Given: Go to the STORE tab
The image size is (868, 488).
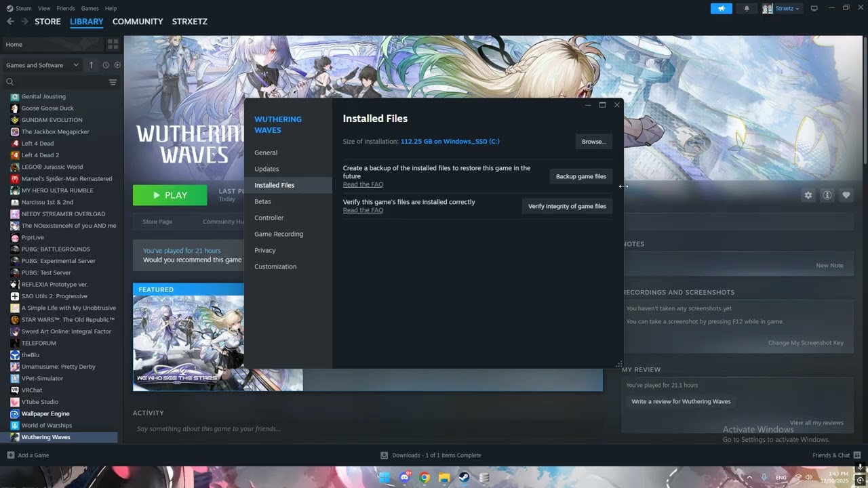Looking at the screenshot, I should coord(47,22).
